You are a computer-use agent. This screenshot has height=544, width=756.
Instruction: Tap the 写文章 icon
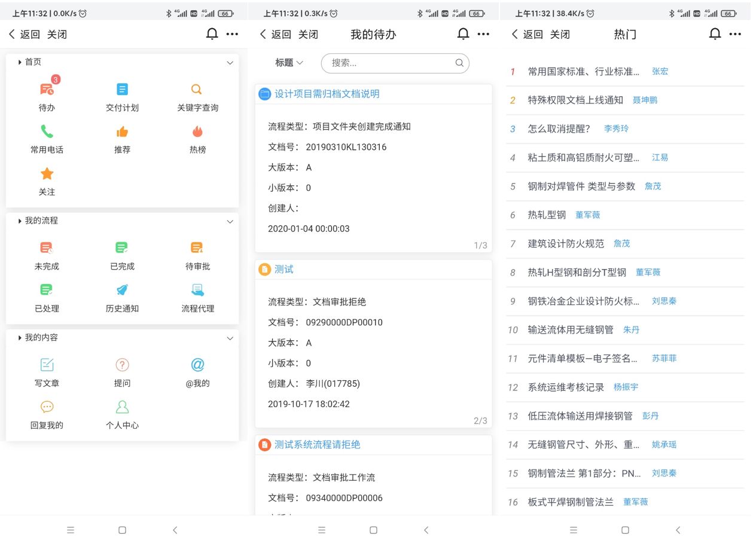(47, 365)
